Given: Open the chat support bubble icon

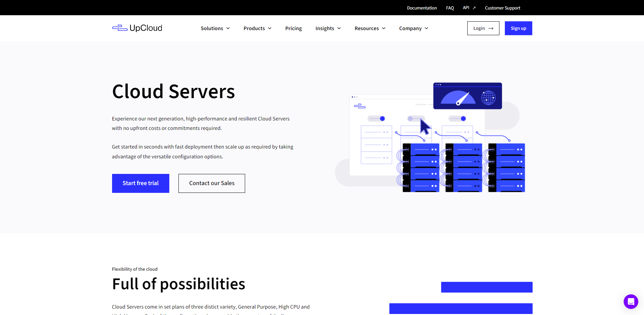Looking at the screenshot, I should [x=631, y=301].
